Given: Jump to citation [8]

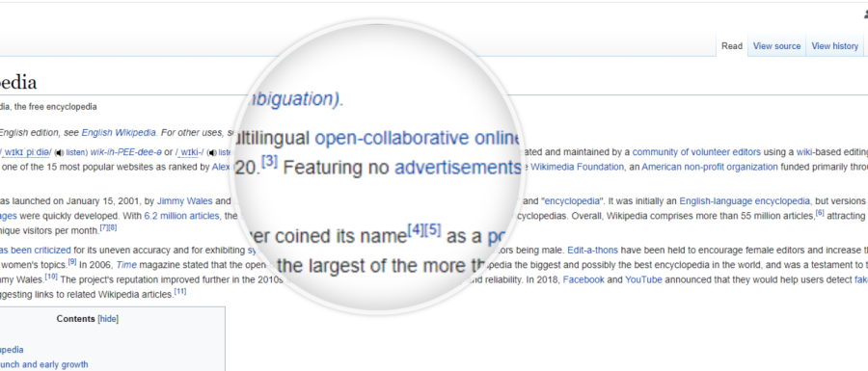Looking at the screenshot, I should click(x=113, y=227).
